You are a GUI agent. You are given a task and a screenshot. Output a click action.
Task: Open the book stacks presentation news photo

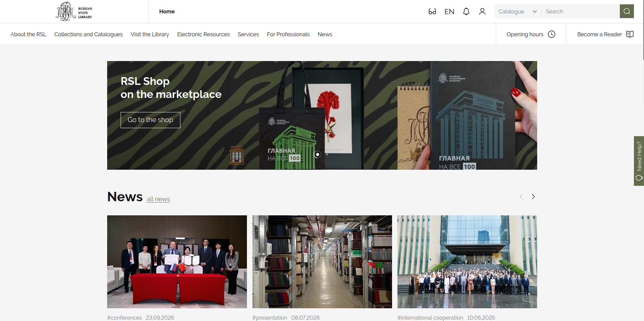pyautogui.click(x=322, y=262)
